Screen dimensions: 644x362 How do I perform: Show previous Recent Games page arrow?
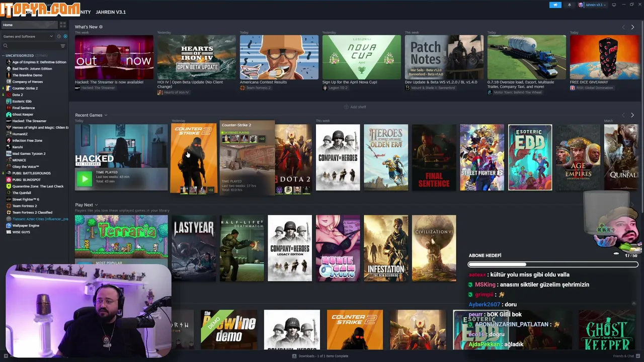[623, 115]
